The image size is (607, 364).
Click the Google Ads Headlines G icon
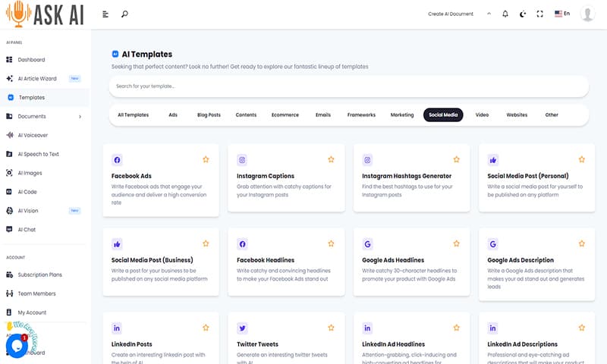[367, 244]
